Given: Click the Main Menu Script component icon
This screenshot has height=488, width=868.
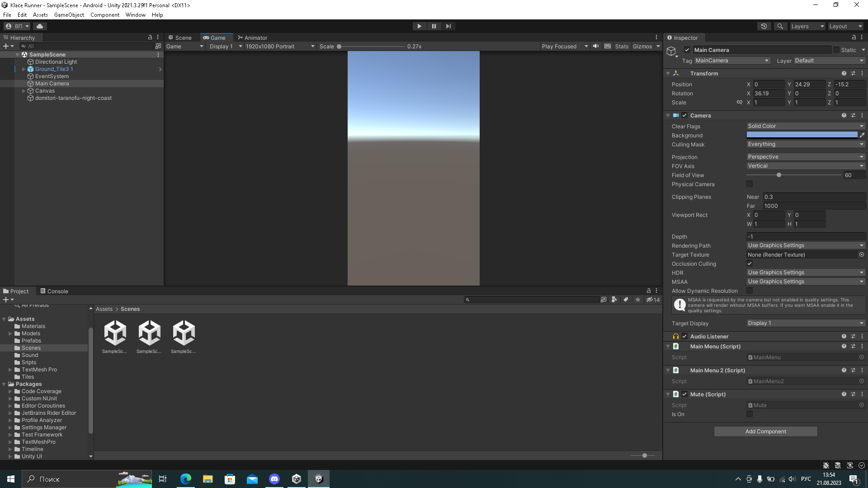Looking at the screenshot, I should click(x=676, y=346).
